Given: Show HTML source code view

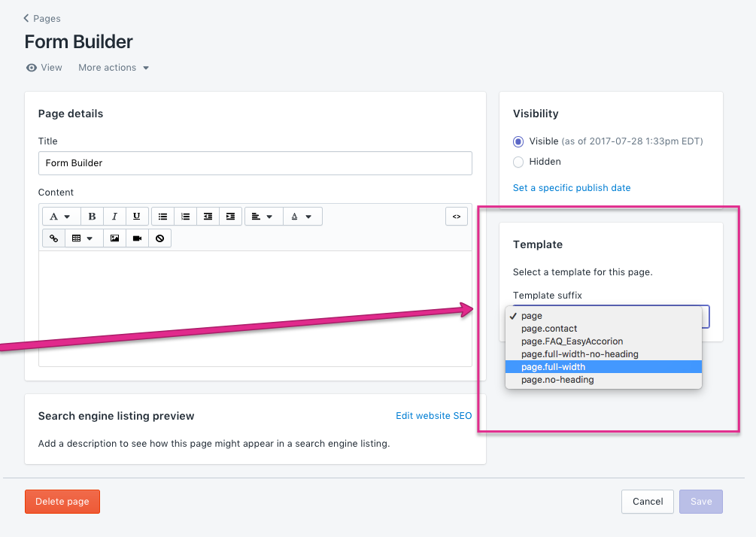Looking at the screenshot, I should point(457,217).
